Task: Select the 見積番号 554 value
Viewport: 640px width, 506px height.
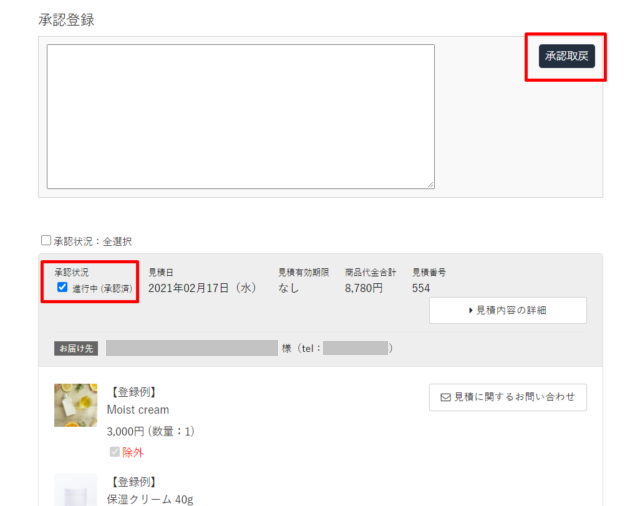Action: [x=421, y=288]
